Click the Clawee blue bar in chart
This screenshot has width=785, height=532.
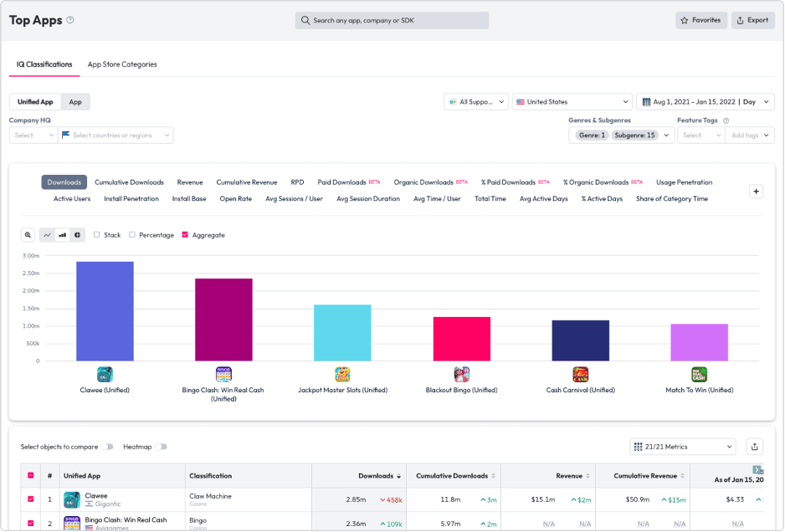[105, 311]
